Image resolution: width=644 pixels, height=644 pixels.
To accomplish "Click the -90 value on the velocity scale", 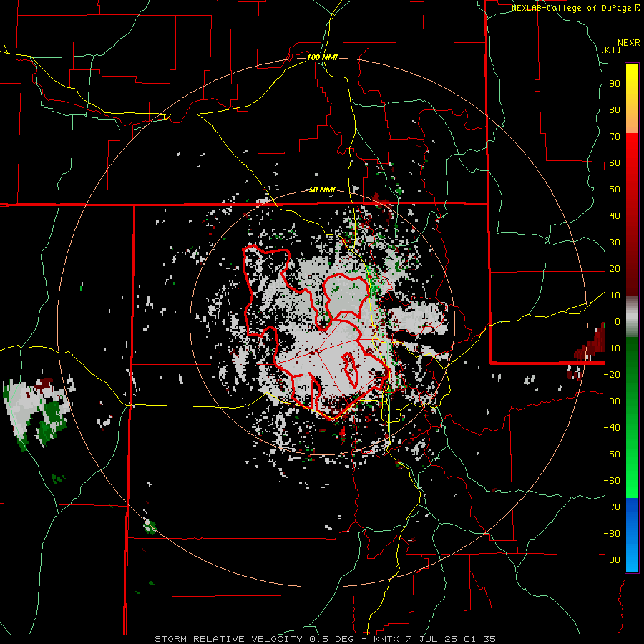I will tap(612, 560).
